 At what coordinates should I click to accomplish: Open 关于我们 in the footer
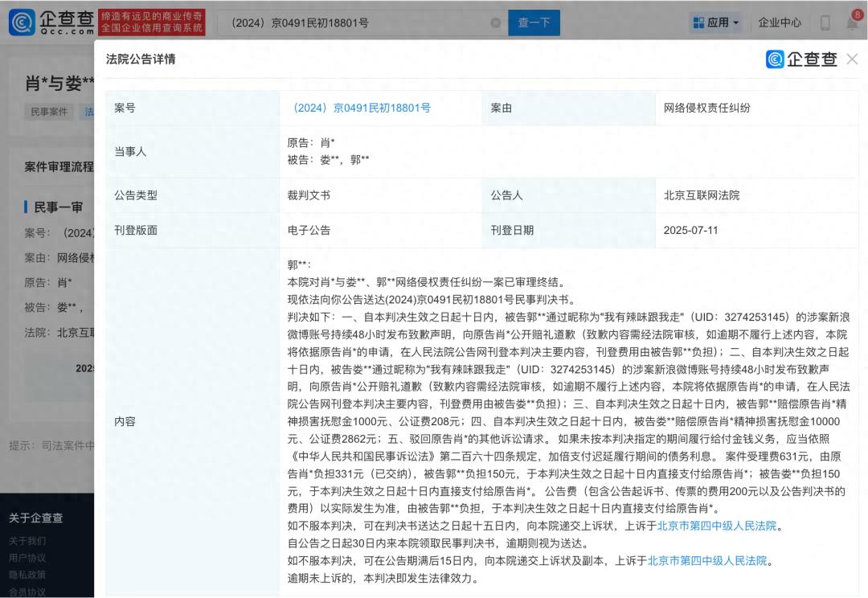pyautogui.click(x=27, y=541)
